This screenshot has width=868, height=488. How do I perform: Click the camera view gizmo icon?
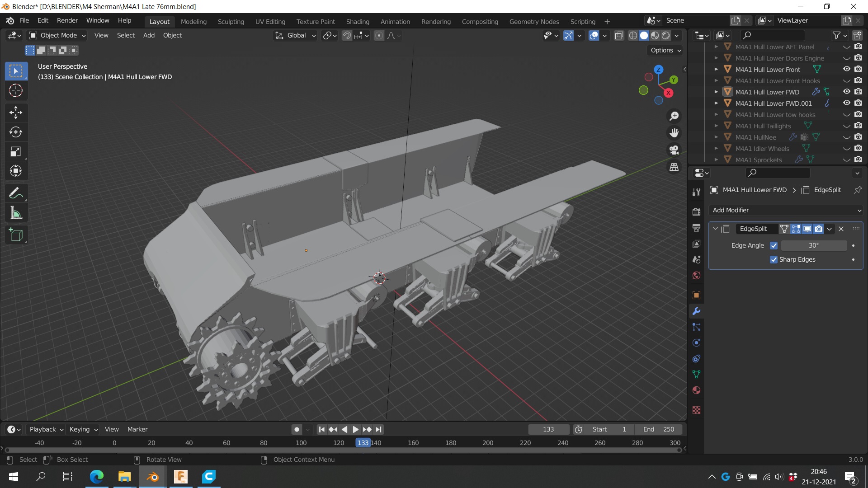674,150
